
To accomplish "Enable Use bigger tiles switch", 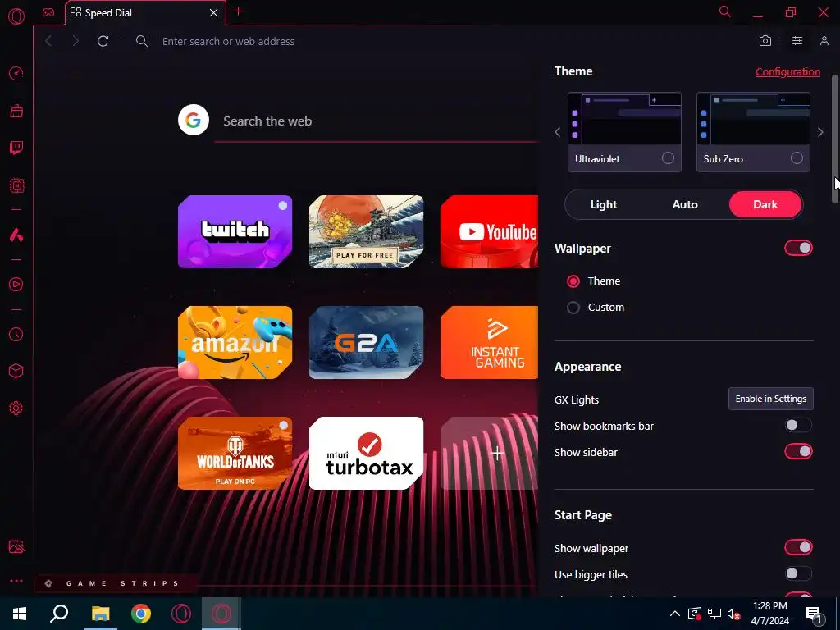I will click(798, 573).
